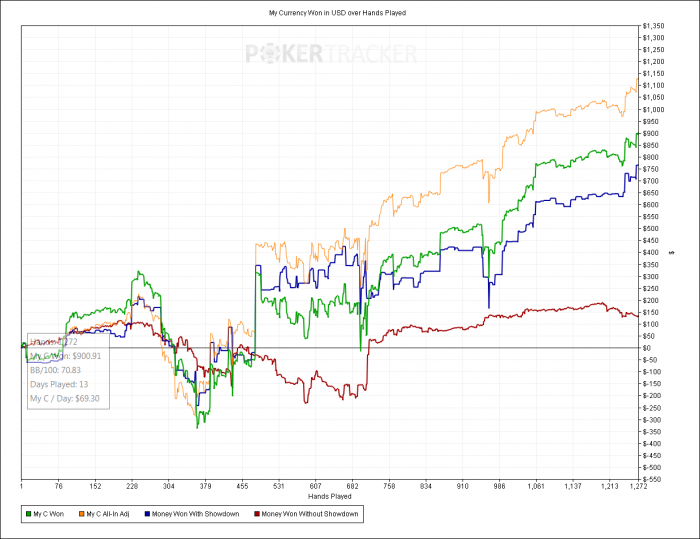This screenshot has width=700, height=539.
Task: Click the $900.91 winnings value
Action: (x=87, y=356)
